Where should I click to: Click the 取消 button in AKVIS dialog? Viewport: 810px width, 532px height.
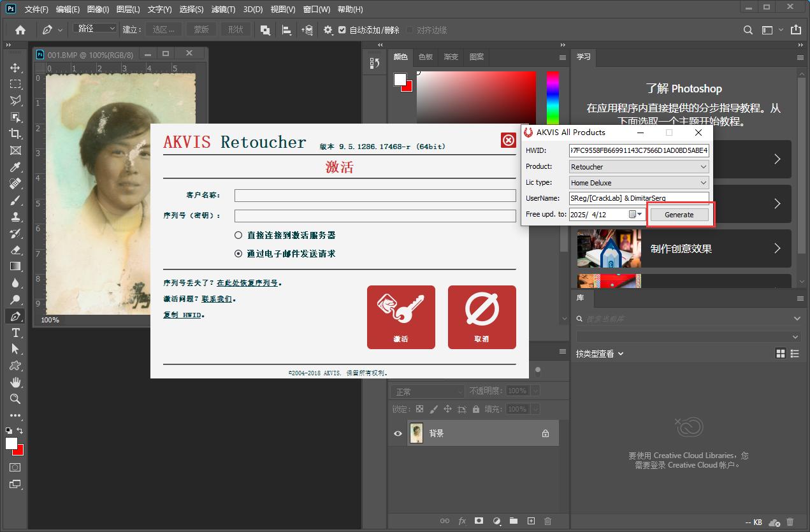click(x=481, y=317)
